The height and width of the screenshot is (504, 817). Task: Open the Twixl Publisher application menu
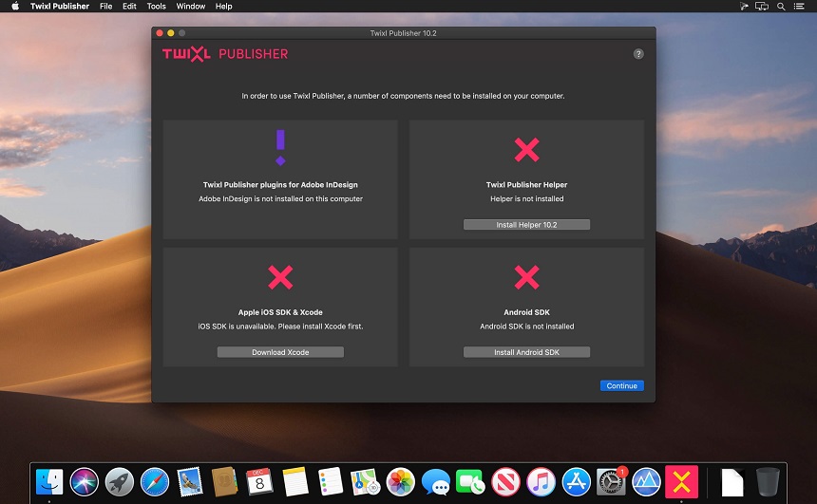pos(60,7)
